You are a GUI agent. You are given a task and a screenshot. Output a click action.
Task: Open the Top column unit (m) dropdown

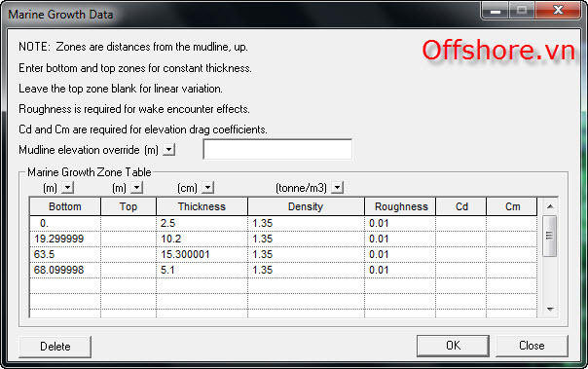pos(137,187)
